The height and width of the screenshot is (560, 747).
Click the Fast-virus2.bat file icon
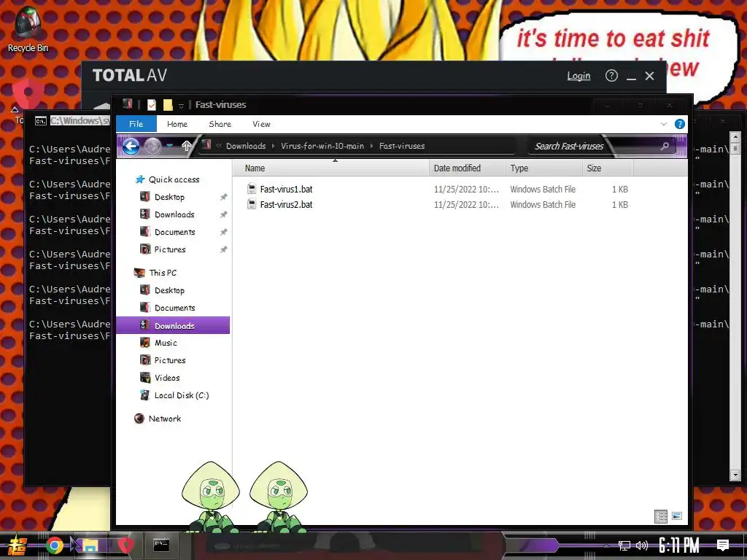pyautogui.click(x=252, y=204)
